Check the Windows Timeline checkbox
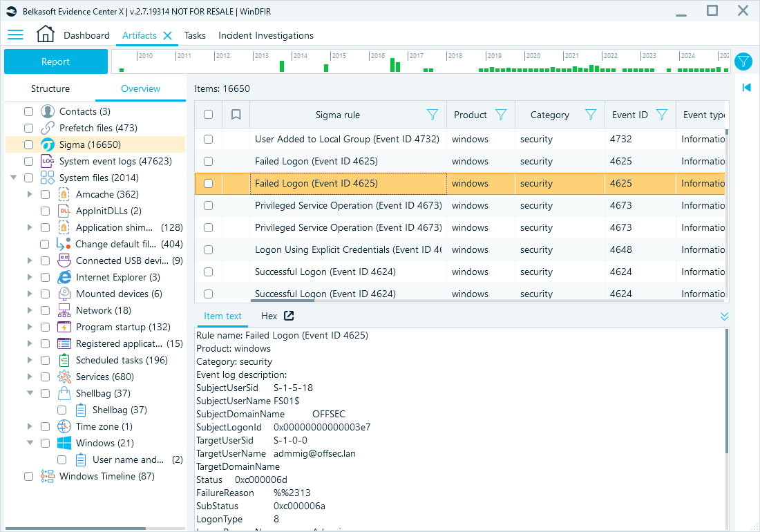Screen dimensions: 760x532 (x=28, y=476)
